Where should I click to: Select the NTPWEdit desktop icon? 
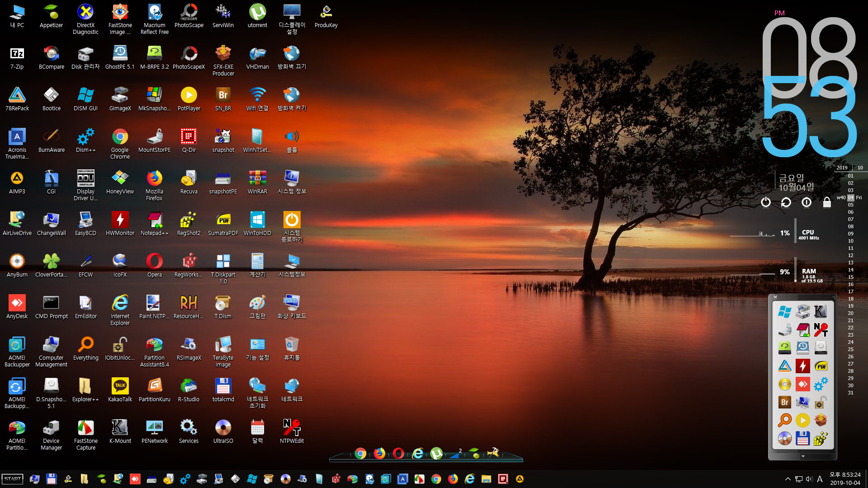coord(292,432)
